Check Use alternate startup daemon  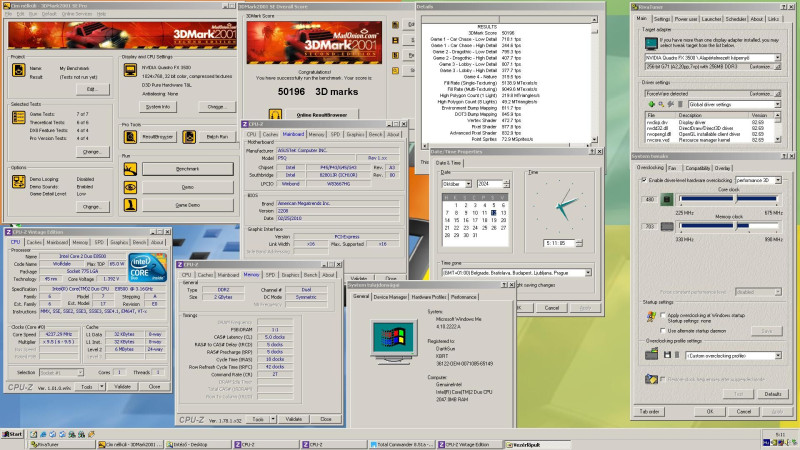(x=663, y=331)
